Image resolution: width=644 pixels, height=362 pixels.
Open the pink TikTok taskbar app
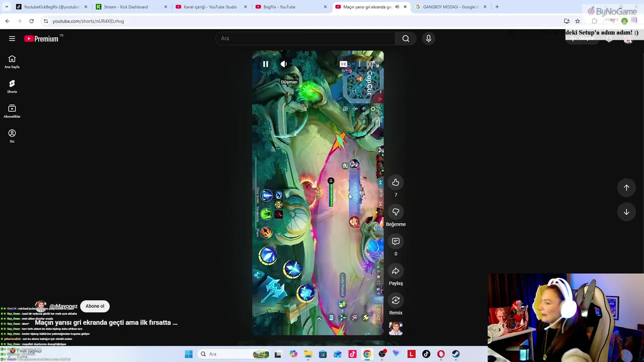tap(352, 354)
